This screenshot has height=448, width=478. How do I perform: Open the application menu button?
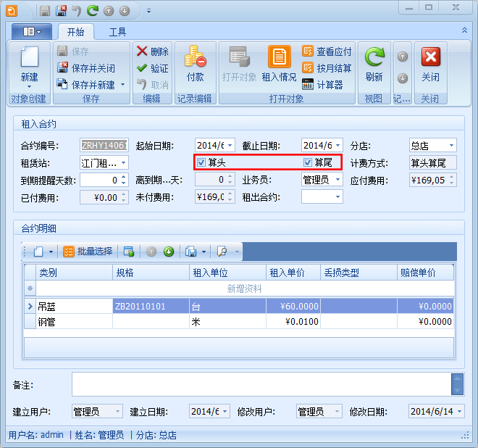coord(32,31)
